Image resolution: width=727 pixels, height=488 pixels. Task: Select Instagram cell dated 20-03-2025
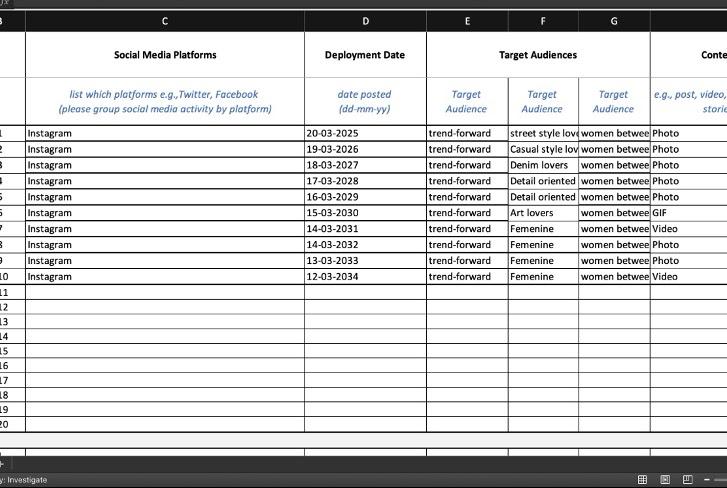(165, 133)
